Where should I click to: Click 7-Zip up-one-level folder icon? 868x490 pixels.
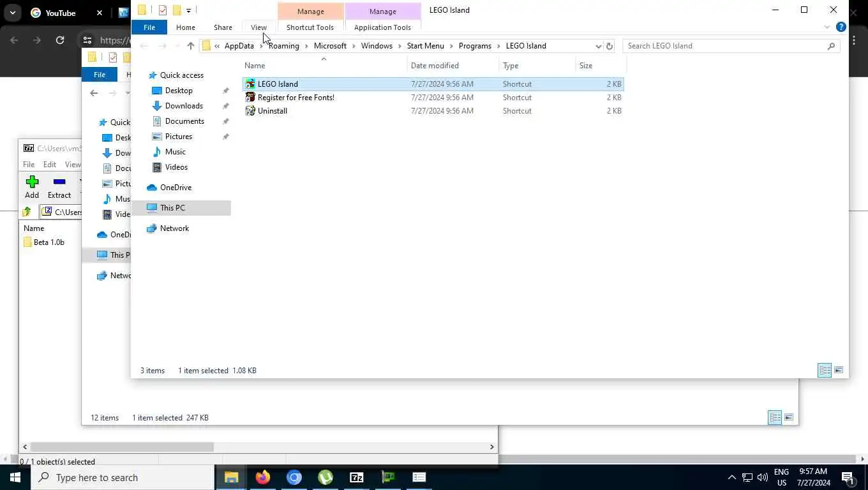click(27, 212)
